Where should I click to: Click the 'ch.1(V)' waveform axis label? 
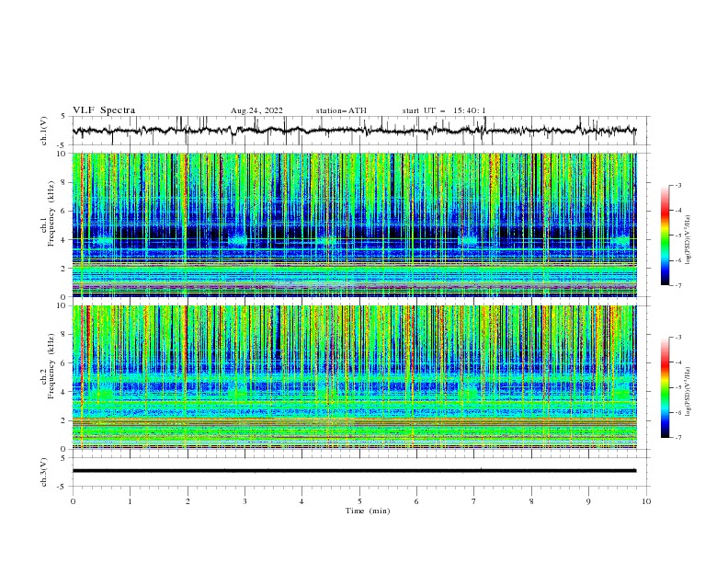pyautogui.click(x=44, y=131)
